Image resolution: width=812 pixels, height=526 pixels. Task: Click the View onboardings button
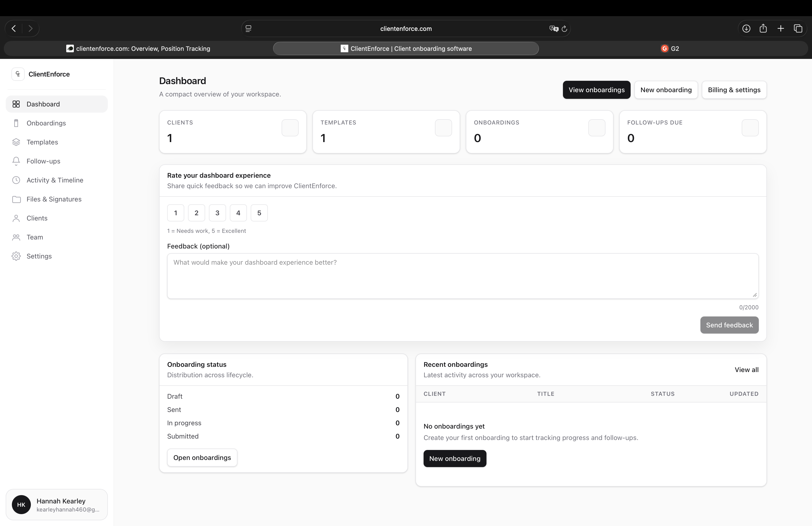click(596, 90)
